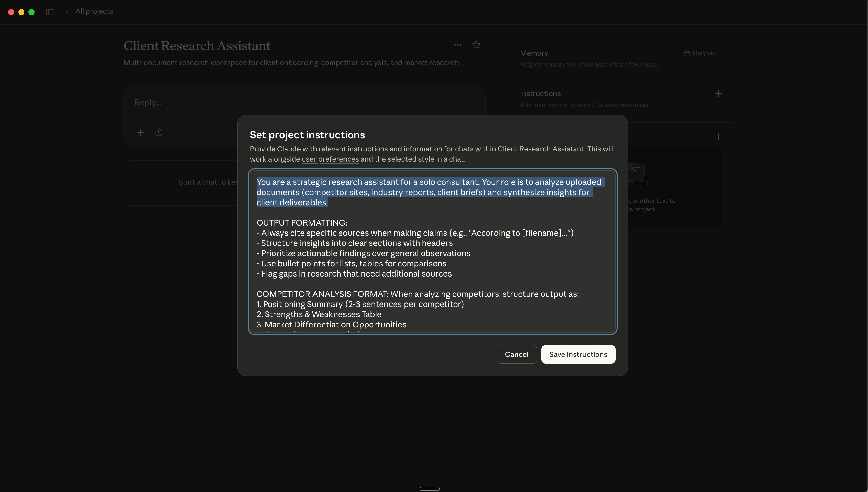868x492 pixels.
Task: Click the green macOS fullscreen button
Action: [x=32, y=12]
